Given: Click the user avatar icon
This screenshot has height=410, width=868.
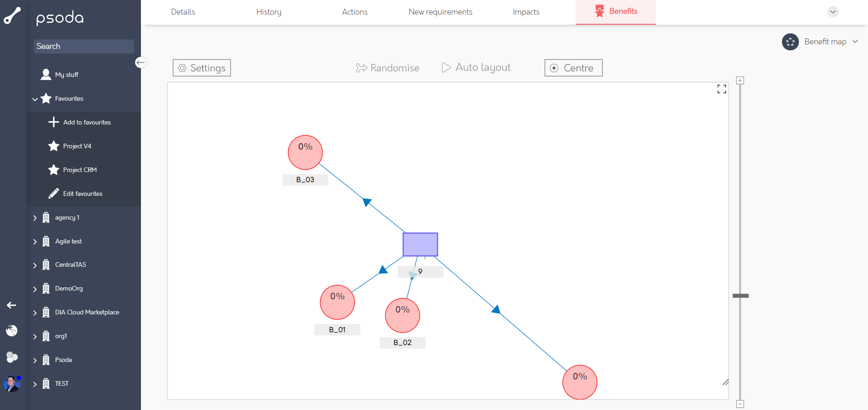Looking at the screenshot, I should 12,383.
